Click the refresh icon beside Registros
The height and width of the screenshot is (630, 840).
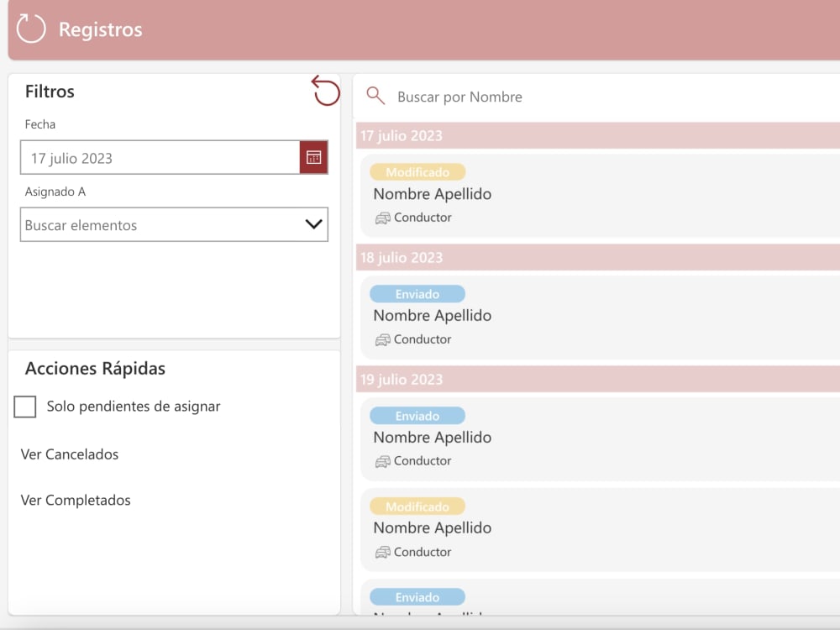pyautogui.click(x=30, y=29)
